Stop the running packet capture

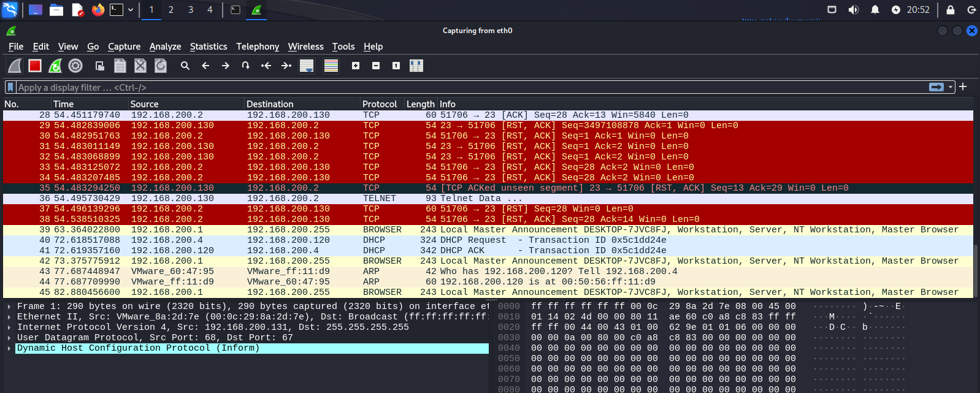click(35, 66)
